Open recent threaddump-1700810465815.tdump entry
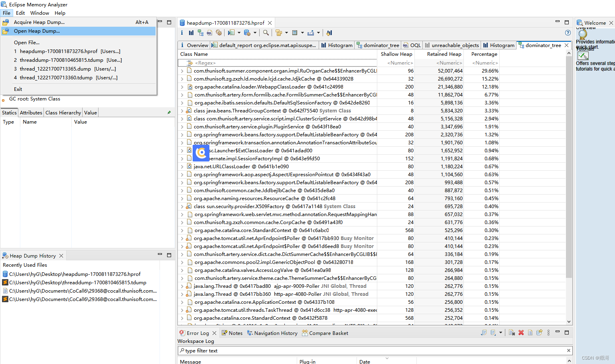Image resolution: width=615 pixels, height=364 pixels. click(x=79, y=60)
